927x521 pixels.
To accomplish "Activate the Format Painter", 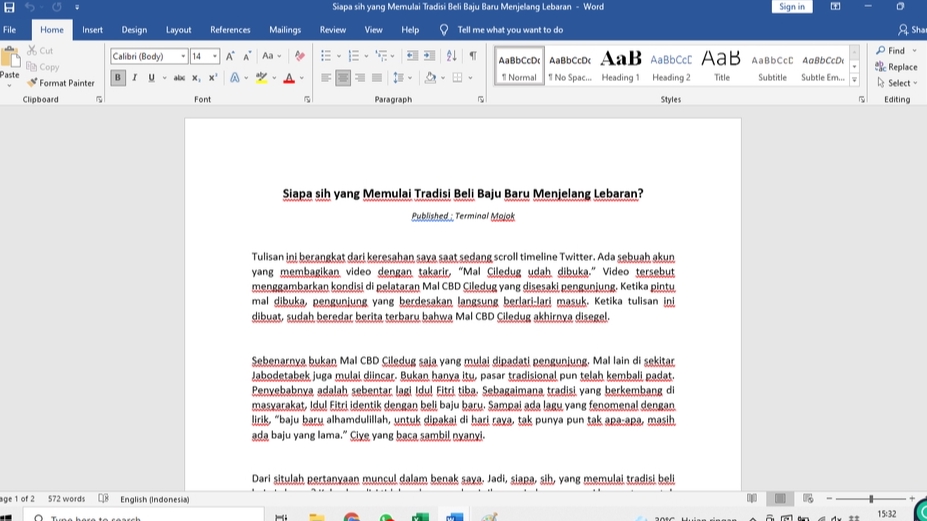I will click(61, 83).
